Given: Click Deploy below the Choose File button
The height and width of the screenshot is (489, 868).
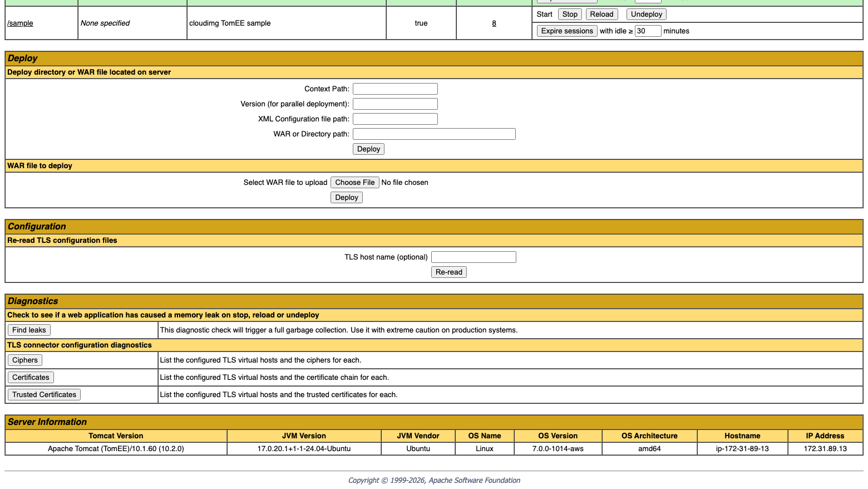Looking at the screenshot, I should coord(347,198).
